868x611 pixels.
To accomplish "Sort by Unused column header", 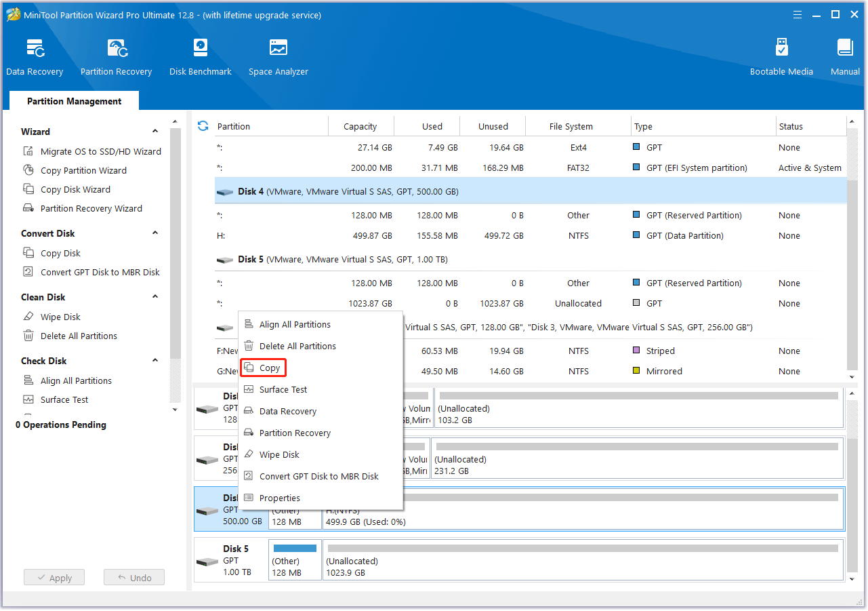I will 493,126.
